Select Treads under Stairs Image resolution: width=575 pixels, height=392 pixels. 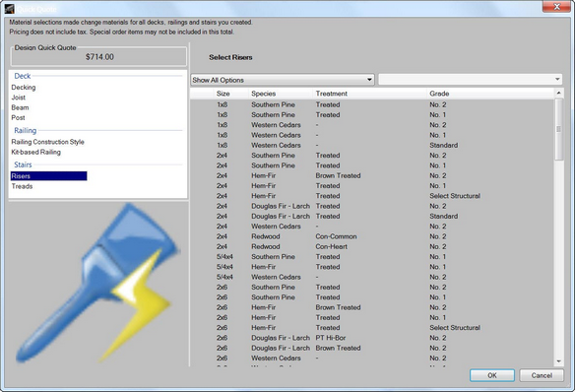point(22,186)
